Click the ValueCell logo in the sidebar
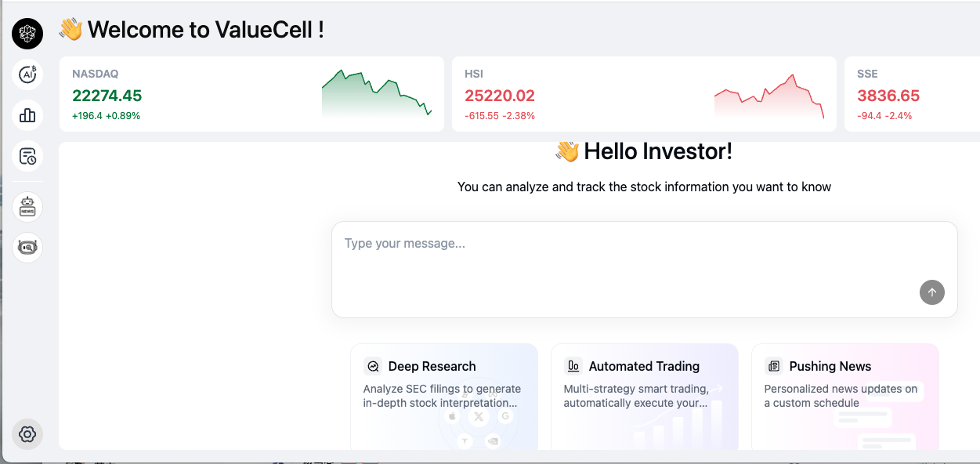 tap(27, 34)
